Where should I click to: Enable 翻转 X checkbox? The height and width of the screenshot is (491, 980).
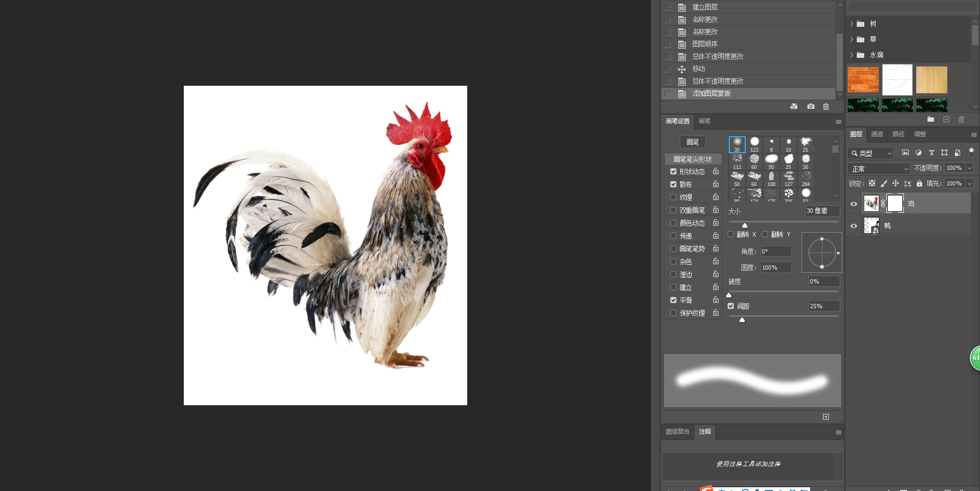(731, 234)
